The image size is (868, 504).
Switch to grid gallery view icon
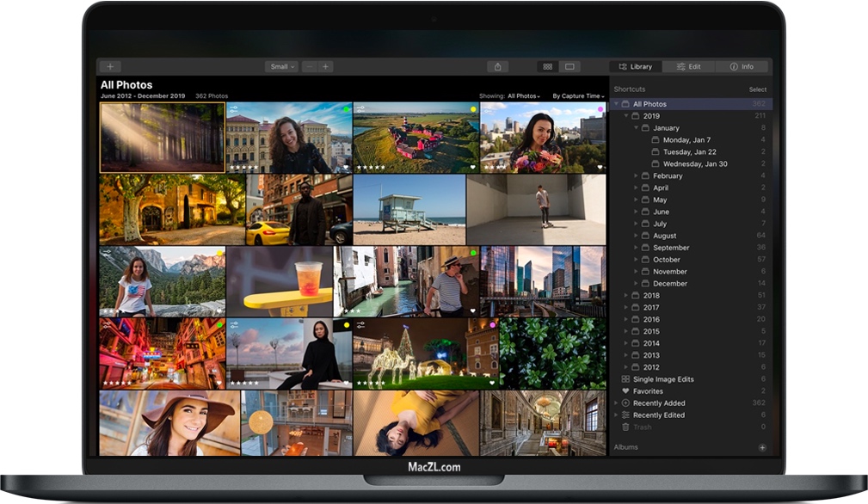point(548,67)
